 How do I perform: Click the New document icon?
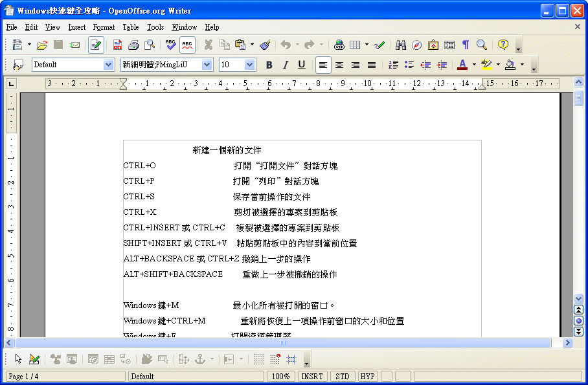pos(17,45)
